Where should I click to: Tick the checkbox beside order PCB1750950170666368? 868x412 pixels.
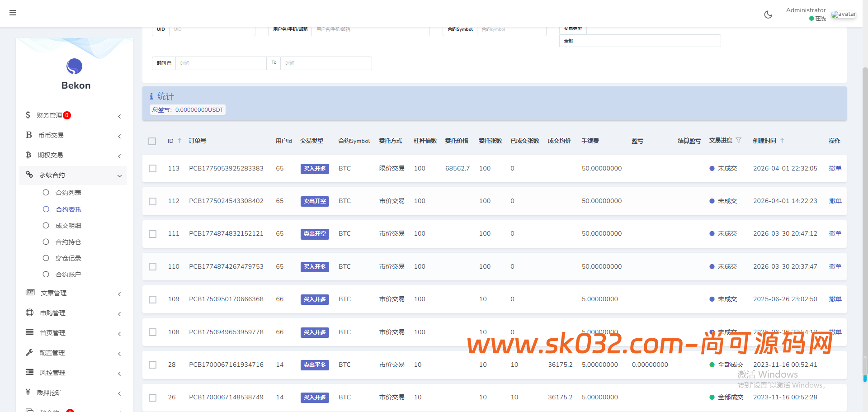pos(152,299)
